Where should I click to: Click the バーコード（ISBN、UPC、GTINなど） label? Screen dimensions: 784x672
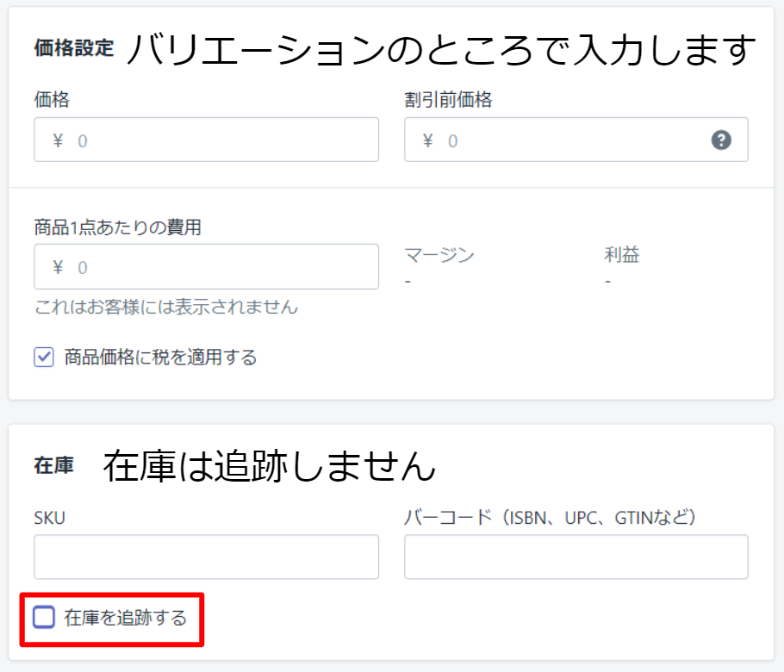(550, 517)
